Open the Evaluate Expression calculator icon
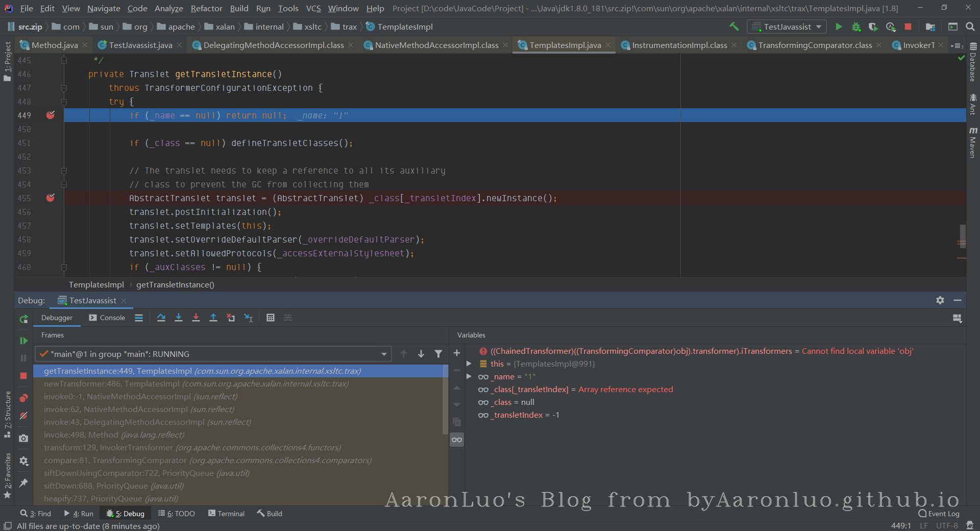The image size is (980, 531). 271,318
